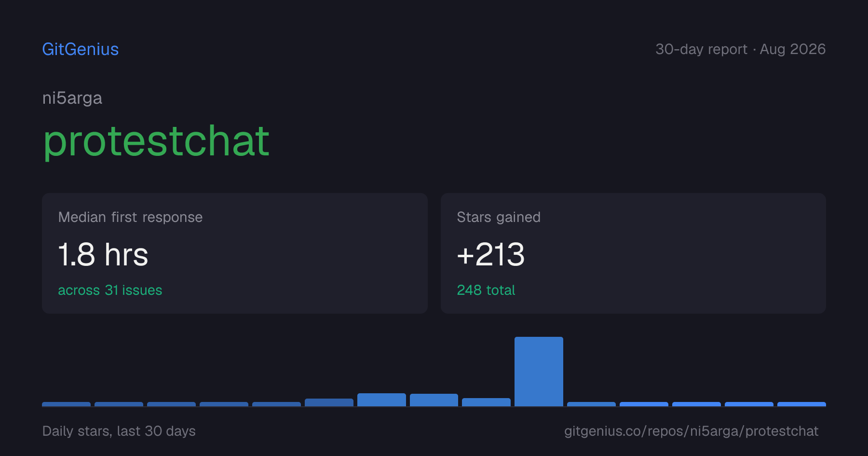Image resolution: width=868 pixels, height=456 pixels.
Task: Click the +213 stars figure
Action: tap(491, 254)
